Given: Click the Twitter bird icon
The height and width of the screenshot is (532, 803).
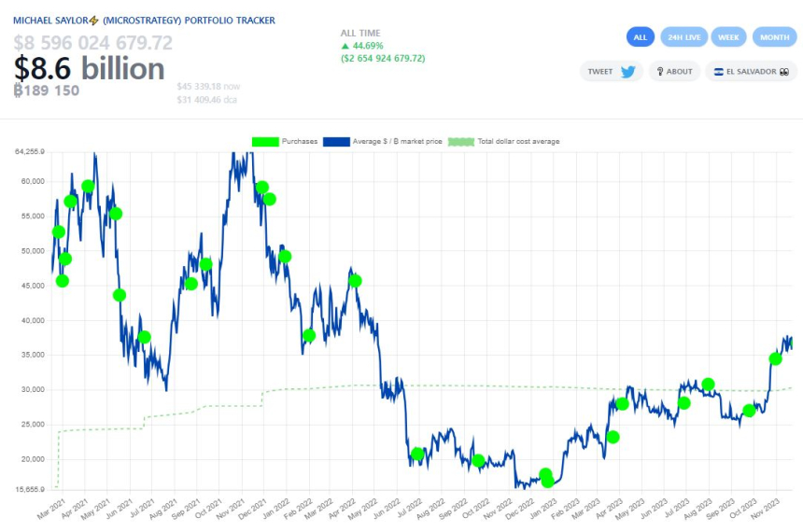Looking at the screenshot, I should (x=627, y=72).
